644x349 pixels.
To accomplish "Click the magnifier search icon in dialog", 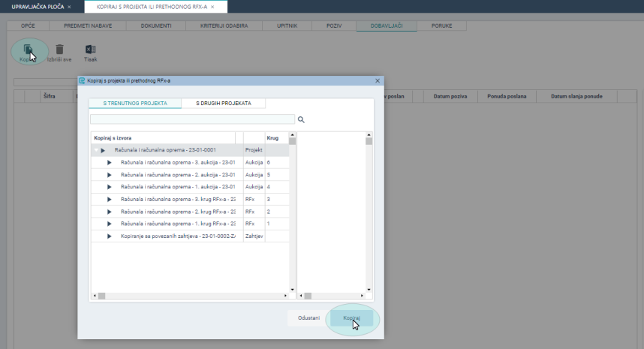I will pos(302,119).
